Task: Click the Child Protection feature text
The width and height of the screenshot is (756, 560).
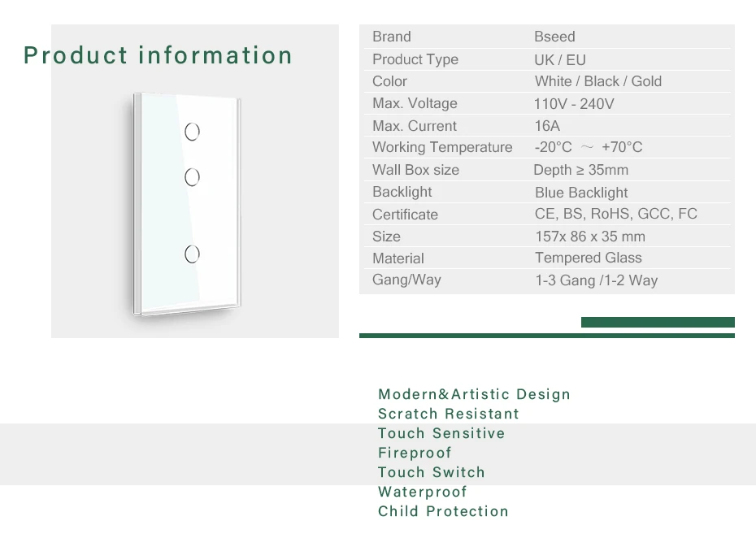Action: (x=443, y=511)
